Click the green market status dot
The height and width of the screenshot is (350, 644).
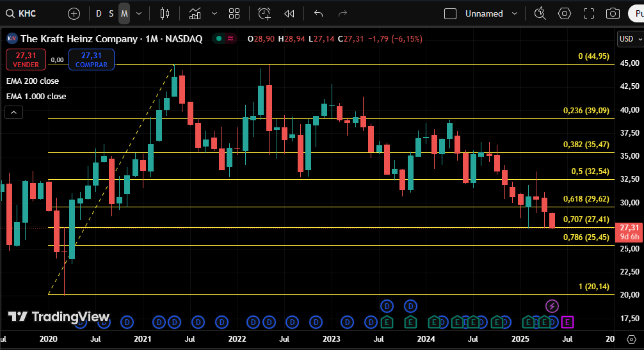click(219, 38)
